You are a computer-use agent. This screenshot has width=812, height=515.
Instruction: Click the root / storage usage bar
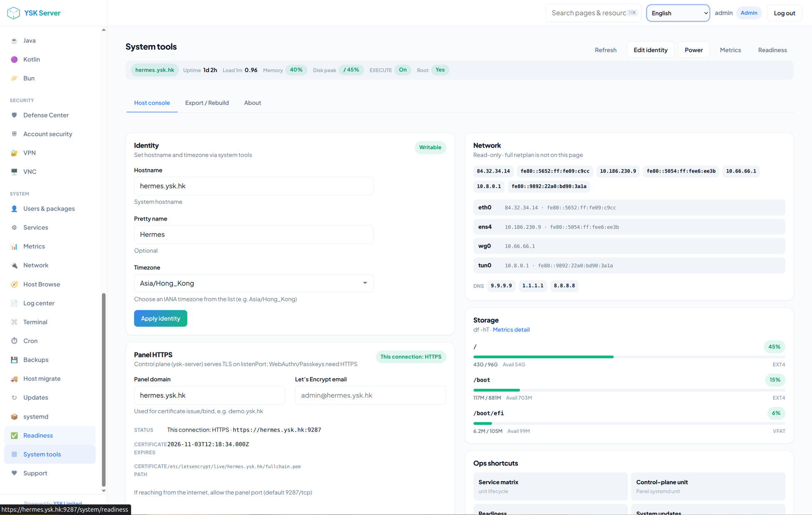(629, 357)
